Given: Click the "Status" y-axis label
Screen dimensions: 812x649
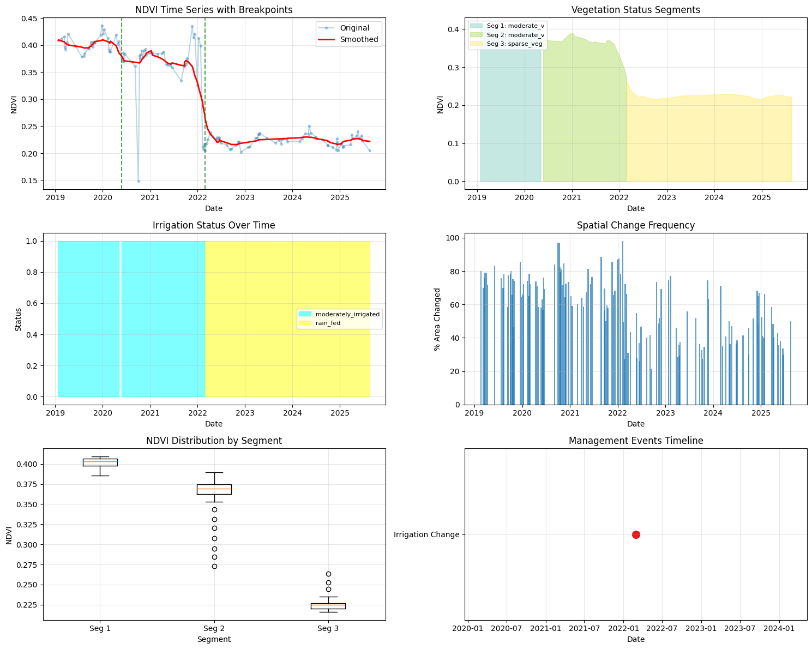Looking at the screenshot, I should (x=19, y=320).
